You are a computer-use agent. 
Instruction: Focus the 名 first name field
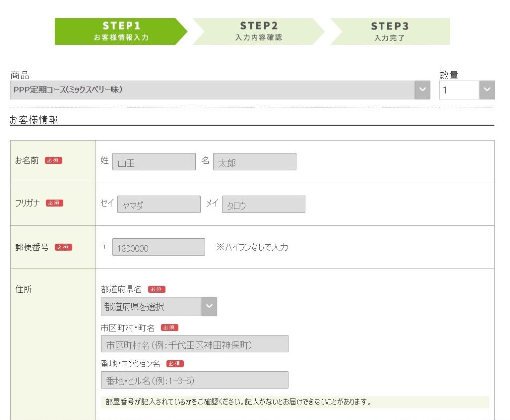click(255, 162)
